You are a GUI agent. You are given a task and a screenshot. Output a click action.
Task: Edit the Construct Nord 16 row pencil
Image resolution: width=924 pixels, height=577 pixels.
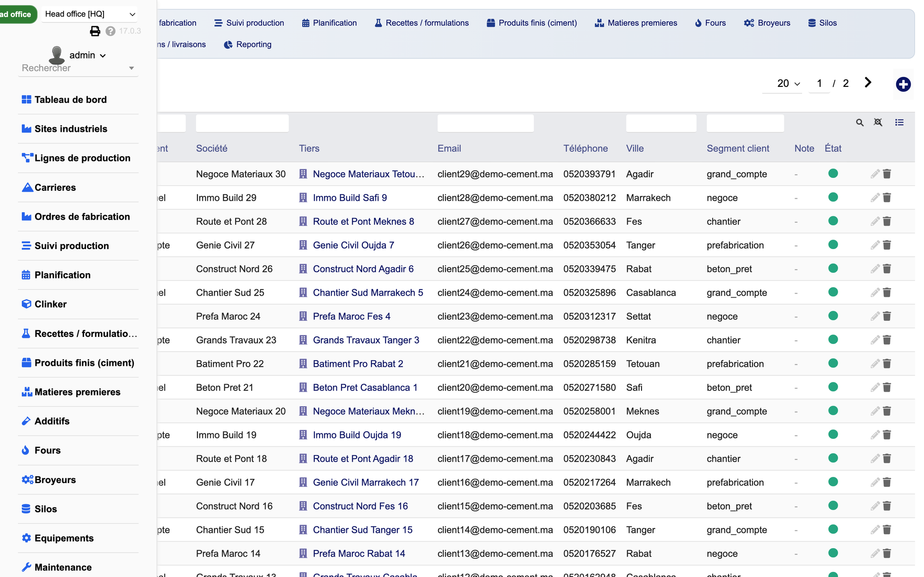(x=875, y=506)
